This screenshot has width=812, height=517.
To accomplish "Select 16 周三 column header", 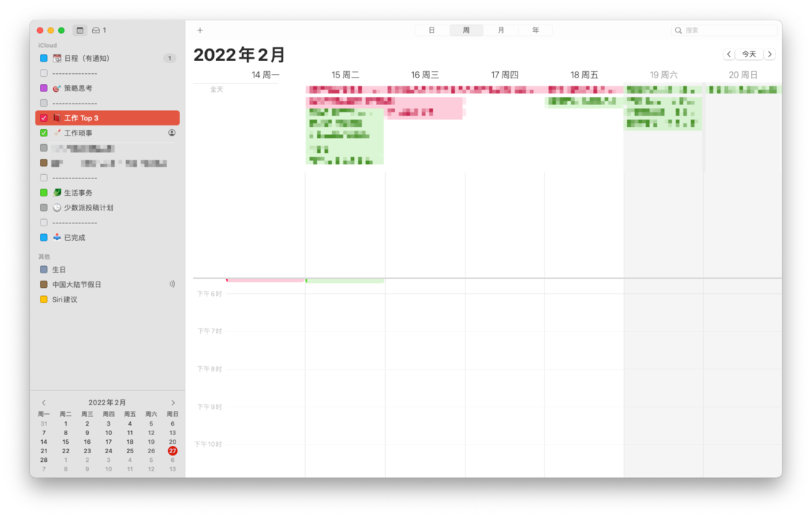I will pos(425,75).
